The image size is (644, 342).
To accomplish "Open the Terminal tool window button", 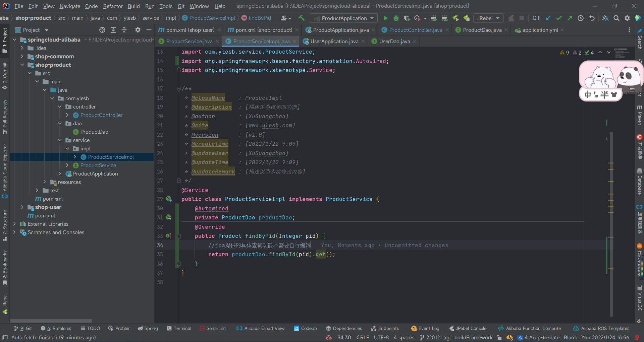I will pos(179,328).
